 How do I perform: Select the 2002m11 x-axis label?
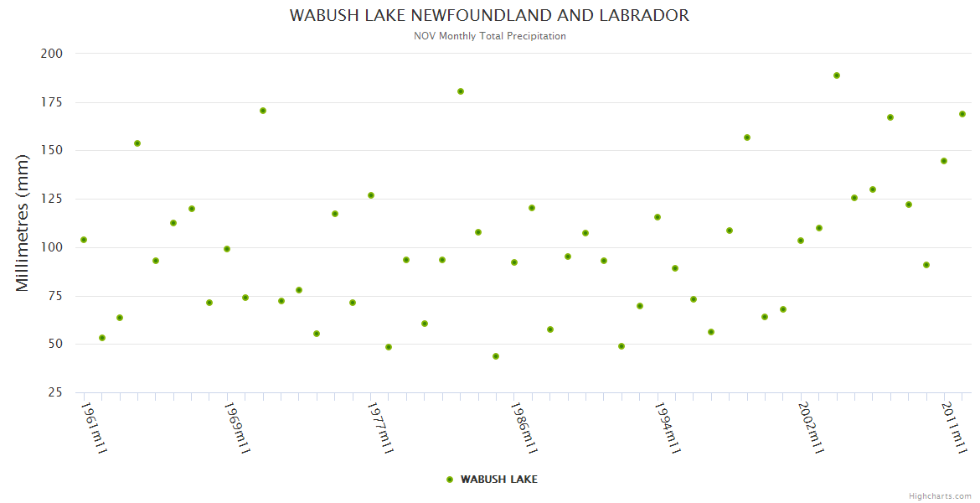[811, 428]
